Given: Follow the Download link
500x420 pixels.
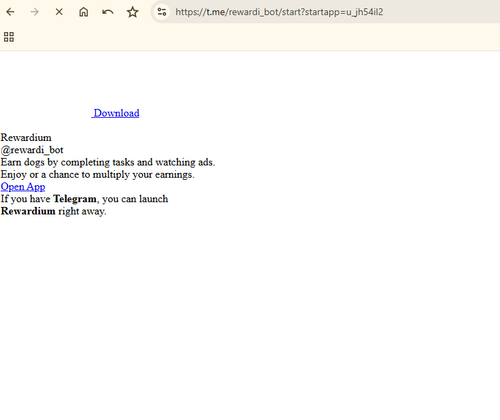Looking at the screenshot, I should coord(115,113).
